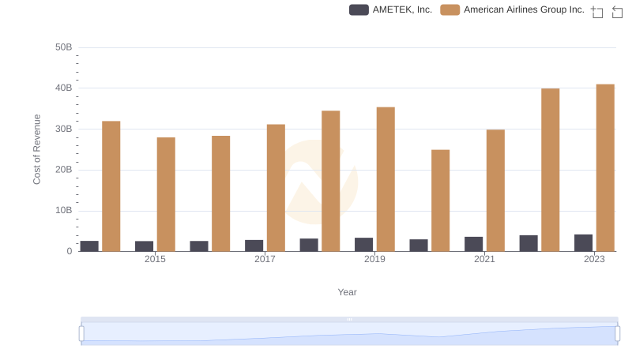This screenshot has height=364, width=632.
Task: Grab the left data zoom slider handle
Action: coord(81,334)
